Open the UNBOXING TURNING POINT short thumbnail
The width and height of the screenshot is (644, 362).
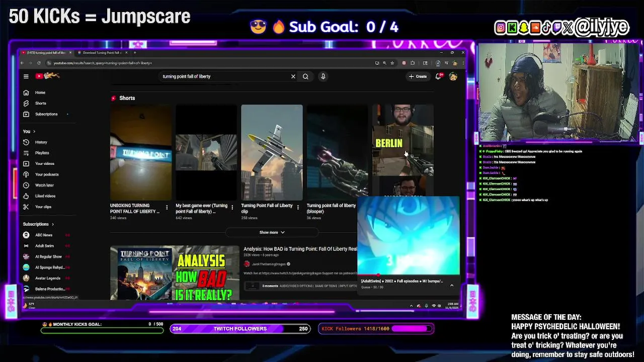(x=141, y=152)
